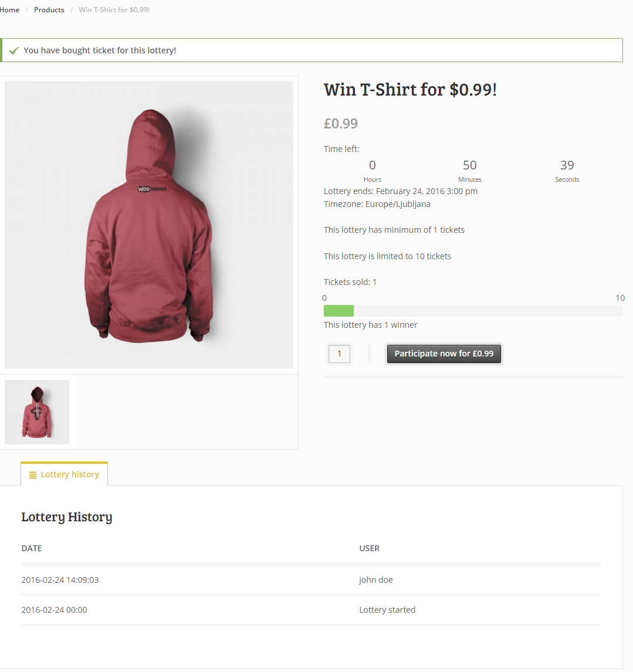Click the small hoodie front thumbnail
633x672 pixels.
coord(37,412)
